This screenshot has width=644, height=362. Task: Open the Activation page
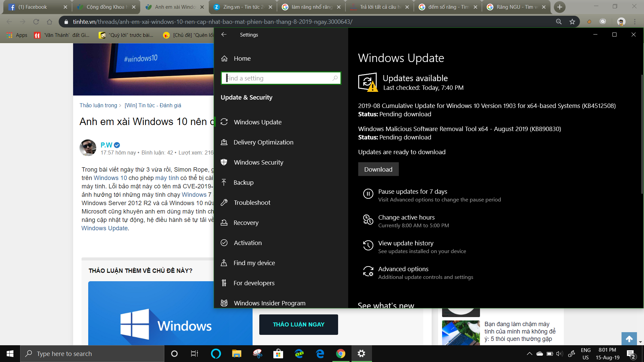(248, 243)
